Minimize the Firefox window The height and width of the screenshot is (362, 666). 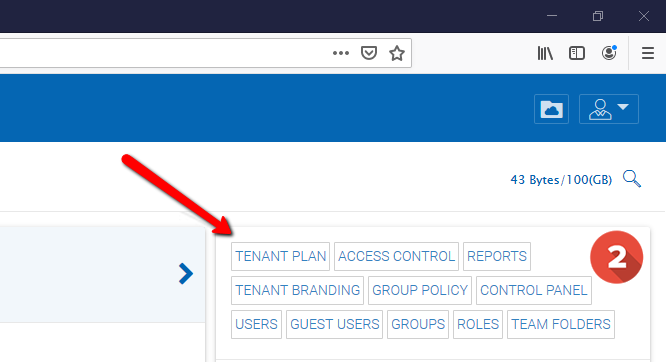click(552, 16)
